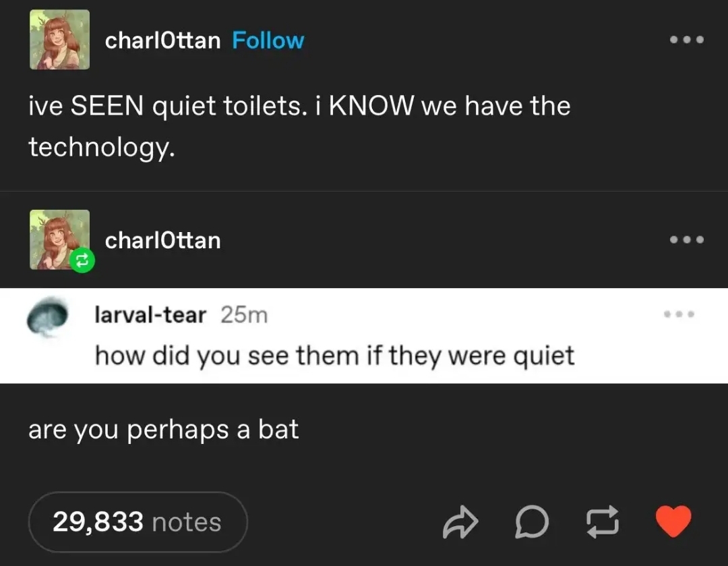Click the "are you perhaps a bat" text

pyautogui.click(x=163, y=429)
